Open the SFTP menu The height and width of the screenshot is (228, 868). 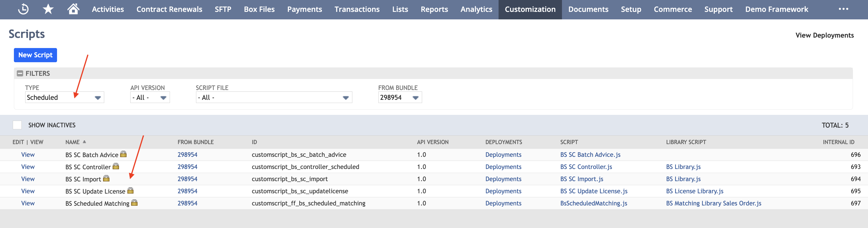(x=223, y=10)
